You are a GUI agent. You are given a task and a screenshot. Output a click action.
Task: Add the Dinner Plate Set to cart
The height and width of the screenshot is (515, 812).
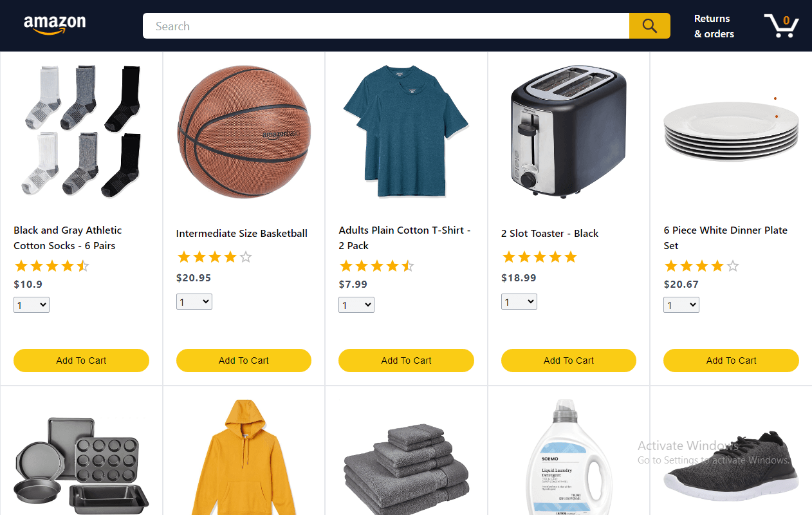point(731,360)
